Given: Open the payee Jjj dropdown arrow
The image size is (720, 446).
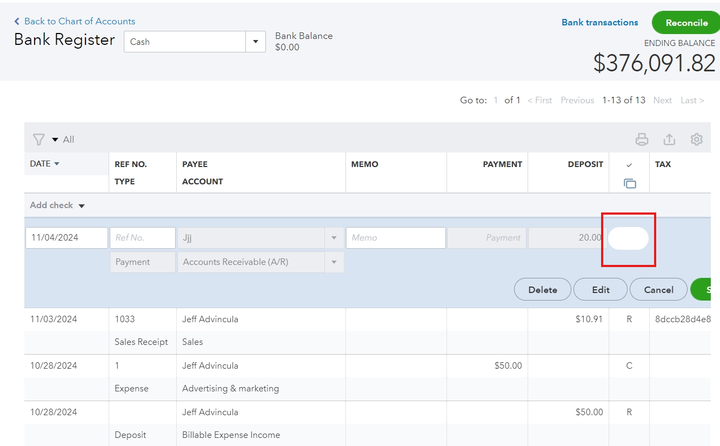Looking at the screenshot, I should (x=333, y=238).
